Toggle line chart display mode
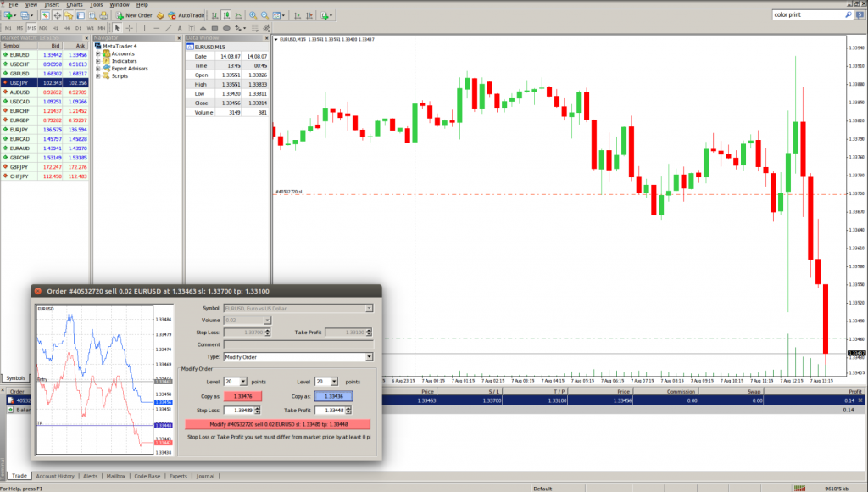This screenshot has width=868, height=492. pos(240,15)
